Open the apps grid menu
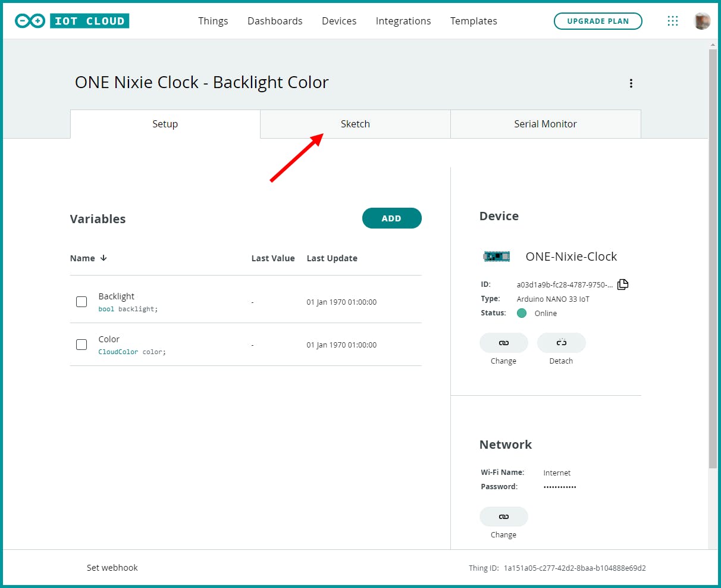This screenshot has height=588, width=721. coord(673,21)
